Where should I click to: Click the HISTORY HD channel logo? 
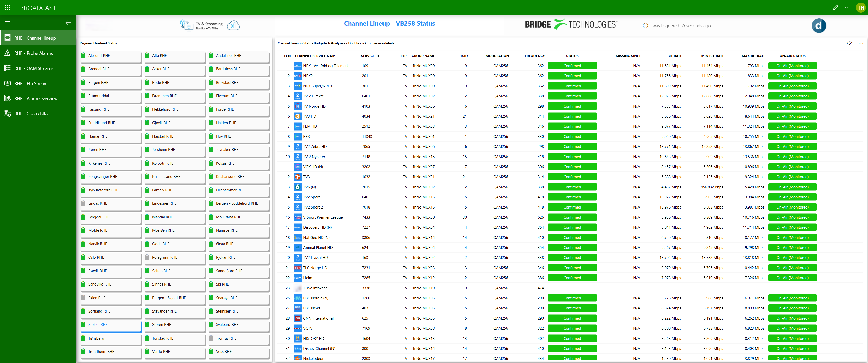297,339
